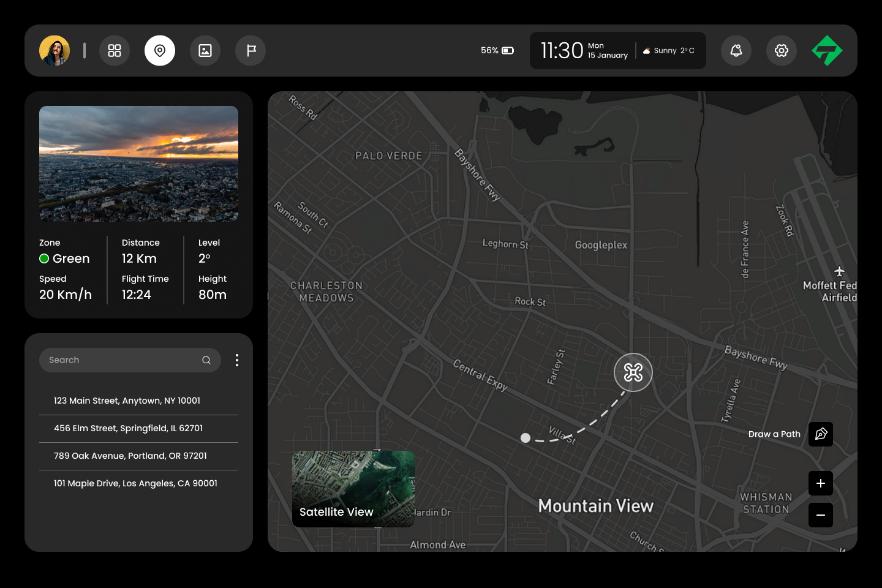This screenshot has width=882, height=588.
Task: Select 123 Main Street, Anytown address
Action: (138, 401)
